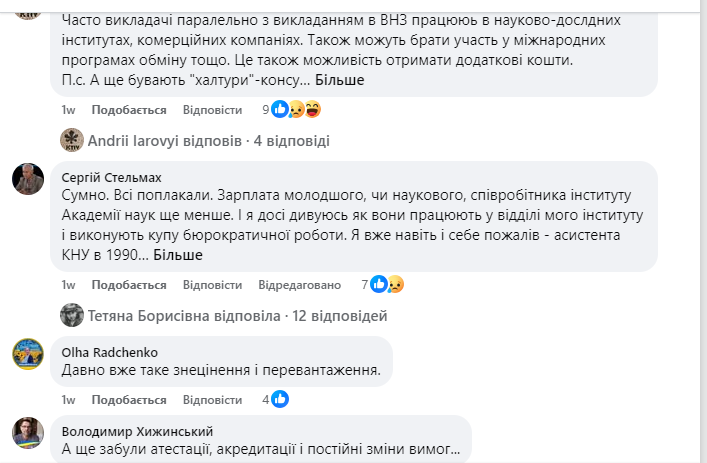Click like reaction icon on Olha's comment

point(280,400)
